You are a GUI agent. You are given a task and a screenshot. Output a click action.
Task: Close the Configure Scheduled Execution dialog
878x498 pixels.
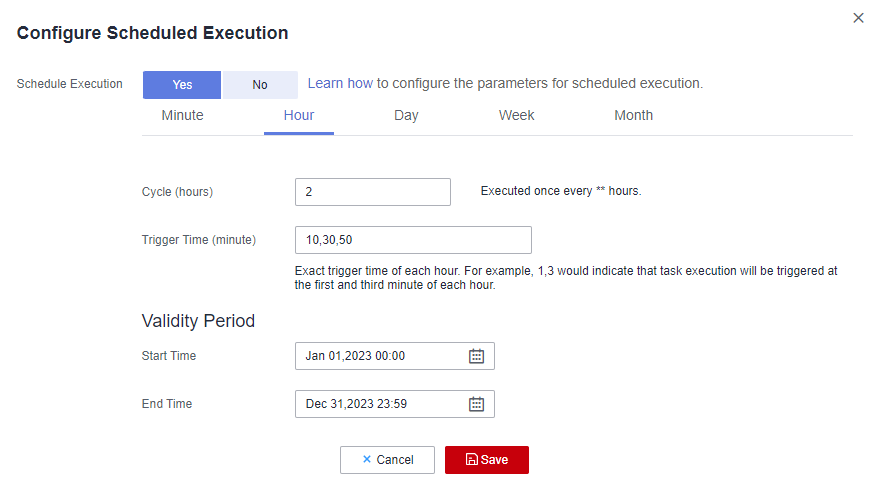[x=858, y=18]
